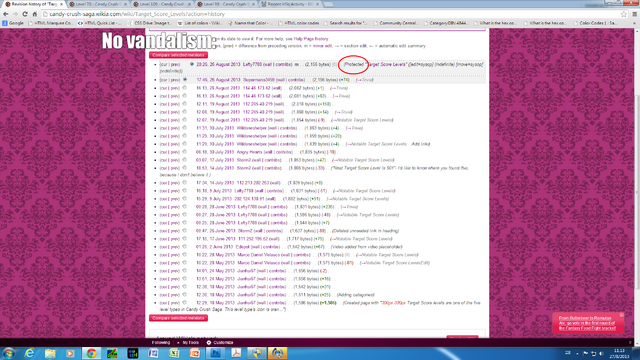Viewport: 640px width, 360px height.
Task: Expand more bookmarks chevron
Action: click(x=635, y=23)
